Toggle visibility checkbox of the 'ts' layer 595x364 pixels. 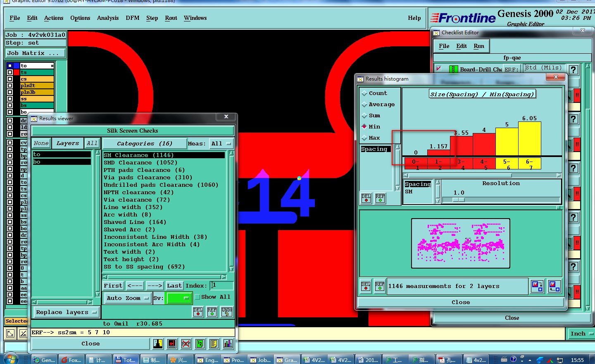click(10, 72)
